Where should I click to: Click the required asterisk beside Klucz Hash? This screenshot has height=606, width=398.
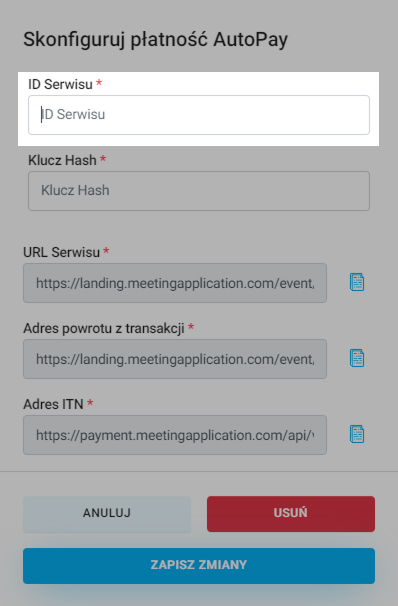point(103,158)
